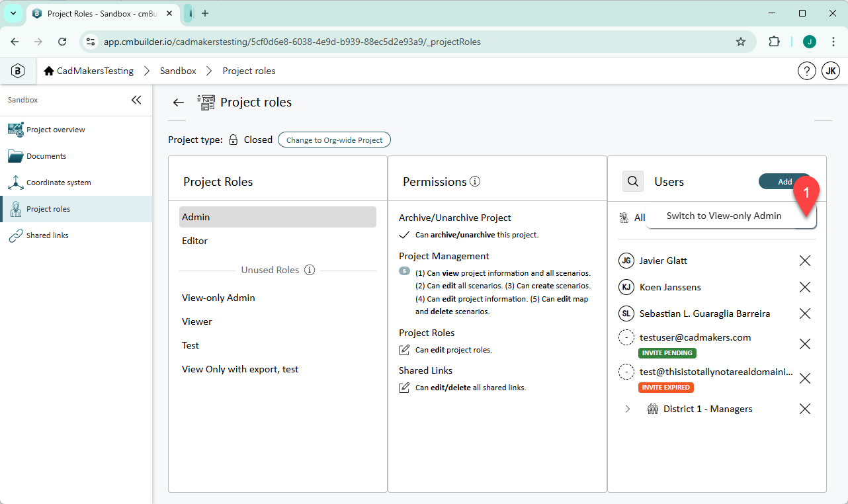Select the Project Roles browser tab
This screenshot has height=504, width=848.
pyautogui.click(x=103, y=13)
